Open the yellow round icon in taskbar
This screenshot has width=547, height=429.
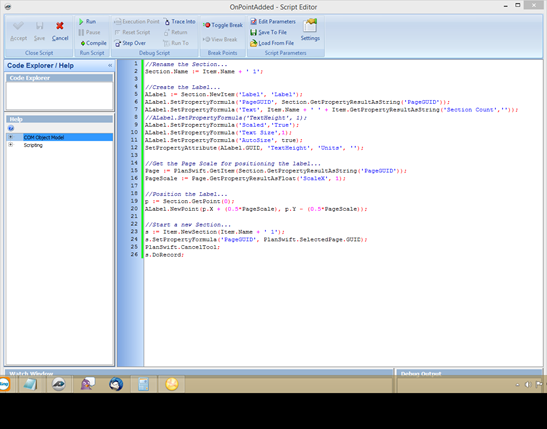coord(172,384)
